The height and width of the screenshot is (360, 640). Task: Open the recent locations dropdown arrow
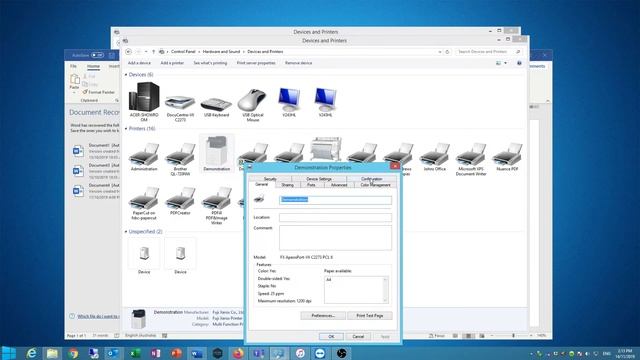146,52
